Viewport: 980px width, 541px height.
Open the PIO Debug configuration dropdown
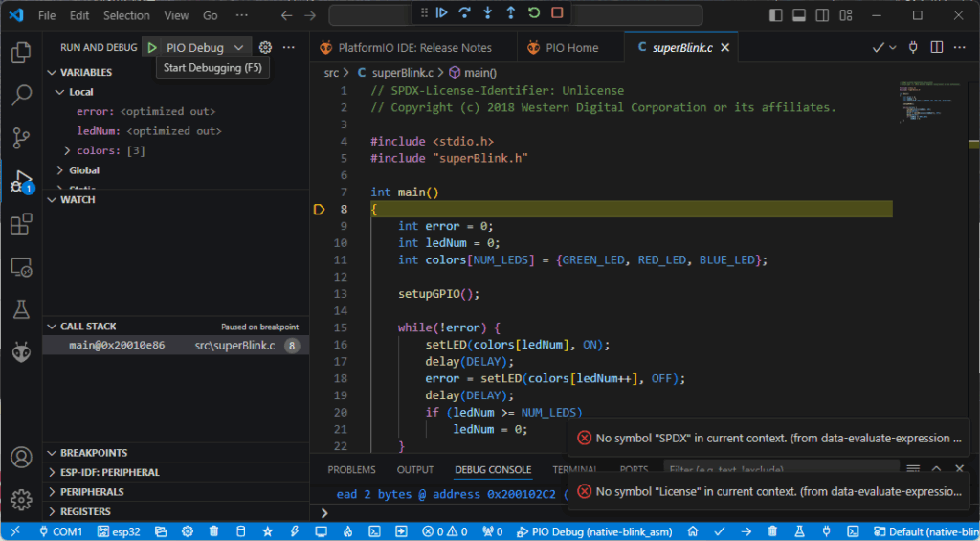pos(238,47)
